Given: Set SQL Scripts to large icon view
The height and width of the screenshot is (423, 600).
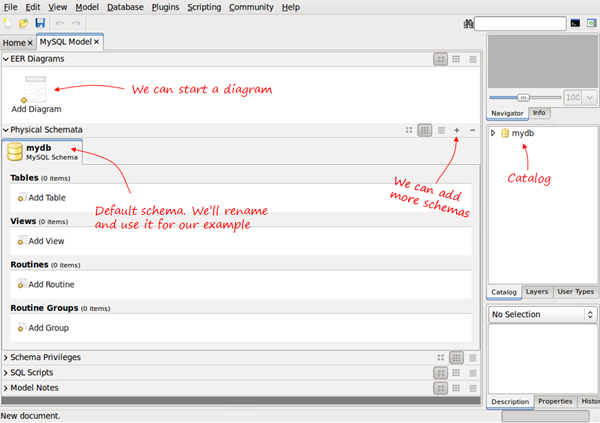Looking at the screenshot, I should [440, 373].
